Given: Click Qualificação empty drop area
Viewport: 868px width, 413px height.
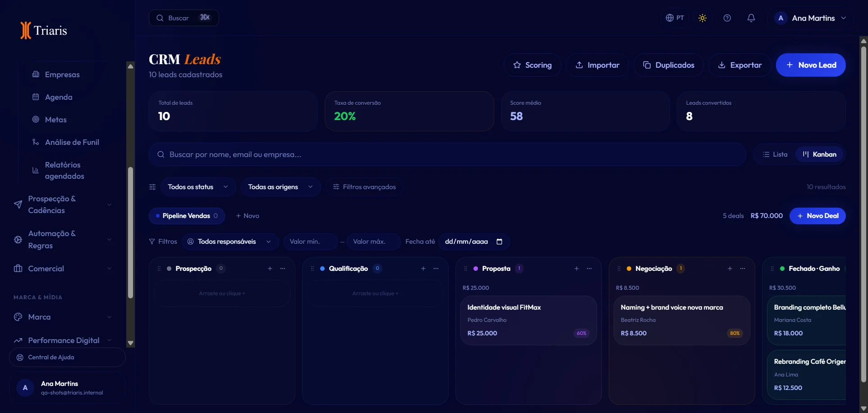Looking at the screenshot, I should [x=375, y=293].
